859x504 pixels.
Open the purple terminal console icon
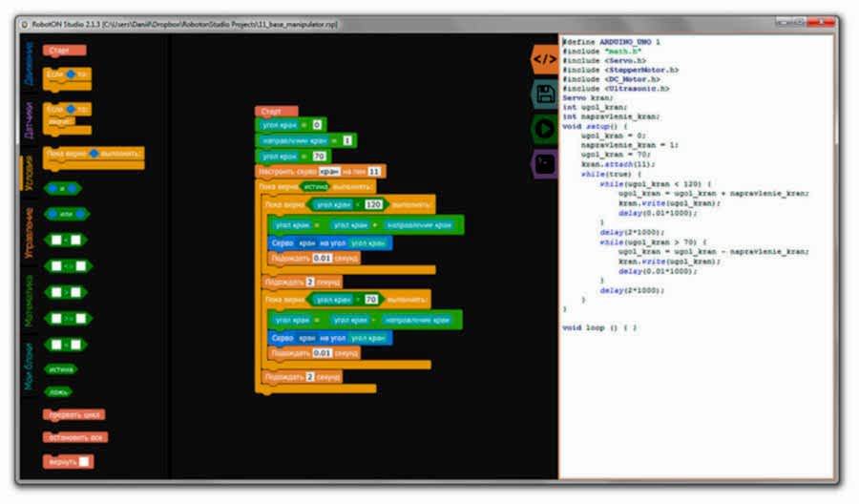click(544, 163)
